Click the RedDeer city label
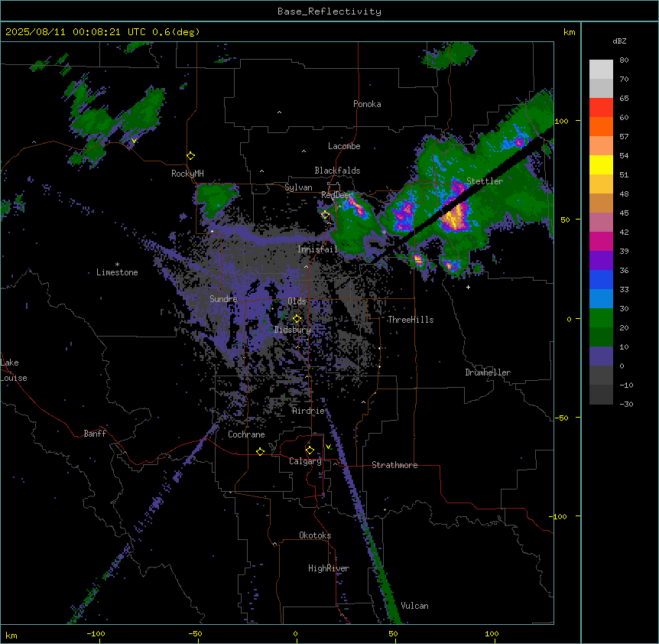 (337, 195)
